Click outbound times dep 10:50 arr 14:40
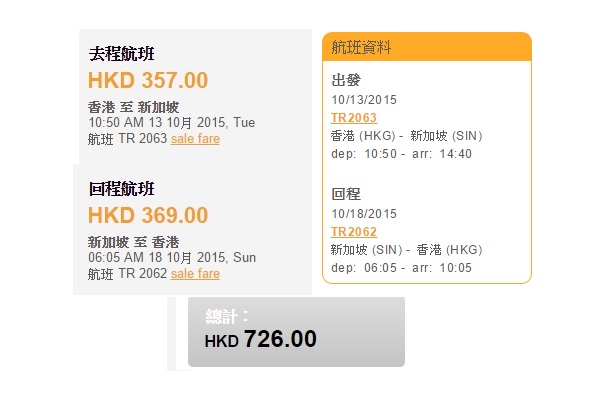Screen dimensions: 600x402 [x=401, y=154]
